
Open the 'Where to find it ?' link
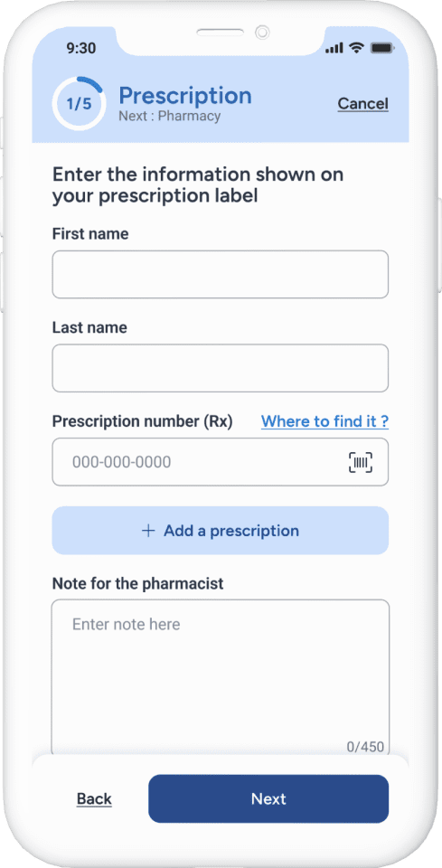324,421
